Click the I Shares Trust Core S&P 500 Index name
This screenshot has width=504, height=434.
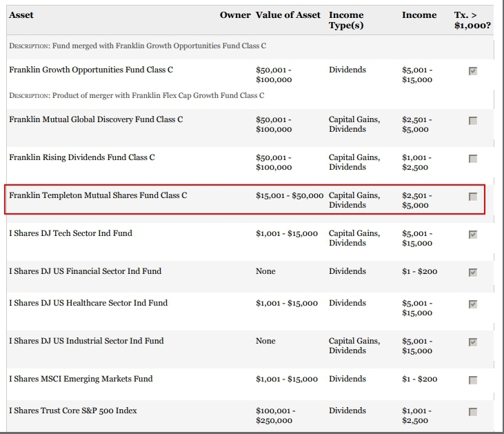pos(72,411)
